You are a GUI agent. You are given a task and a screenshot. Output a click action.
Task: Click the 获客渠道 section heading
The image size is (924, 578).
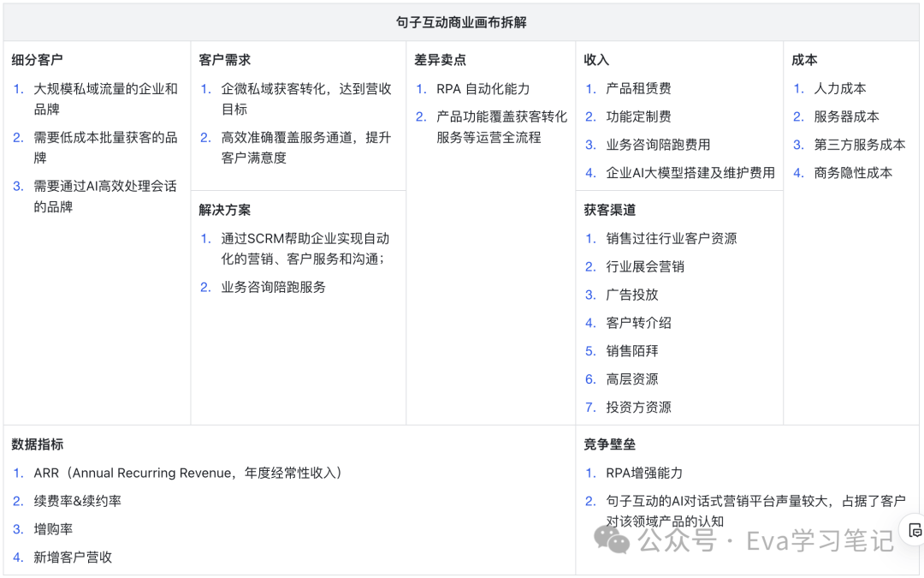click(x=609, y=210)
